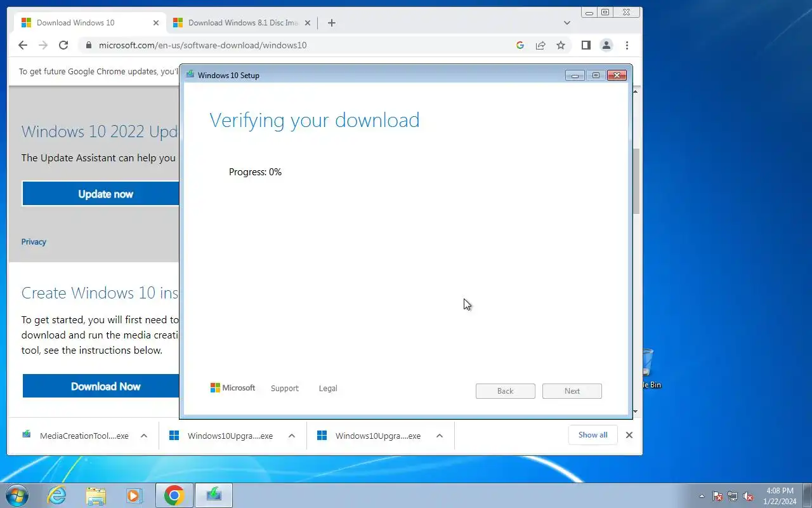The image size is (812, 508).
Task: Click Progress: 0% text
Action: tap(255, 172)
